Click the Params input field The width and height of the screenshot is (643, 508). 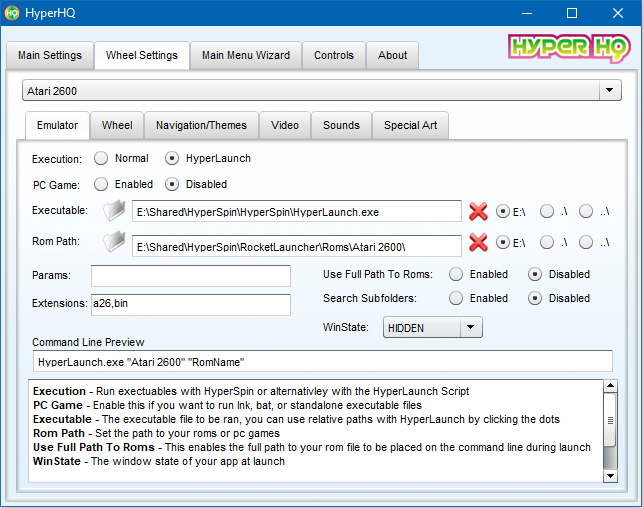pyautogui.click(x=190, y=275)
